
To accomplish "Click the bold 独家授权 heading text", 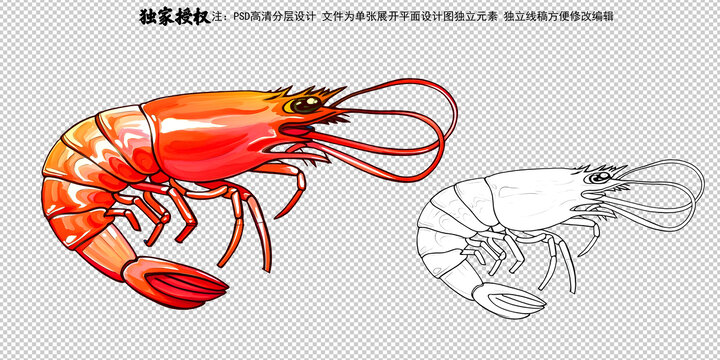I will pyautogui.click(x=174, y=17).
